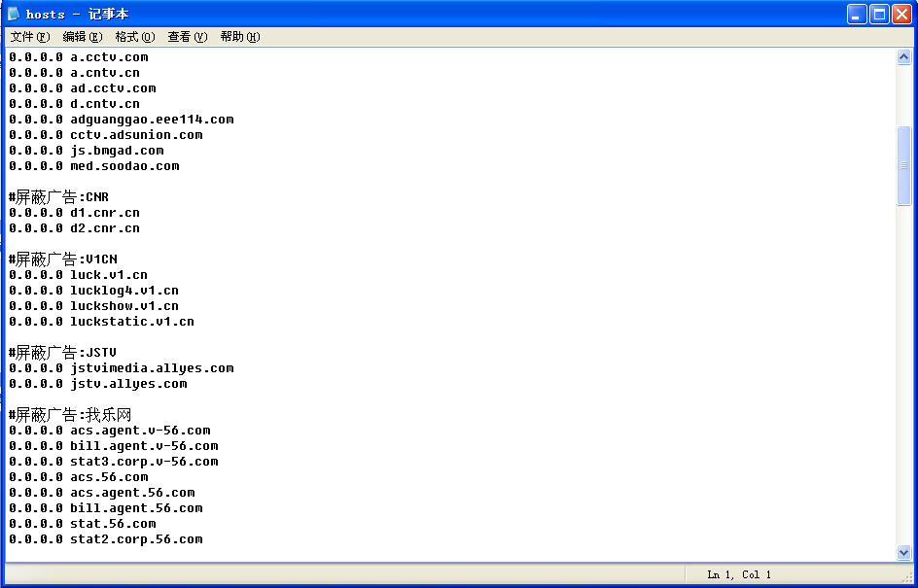
Task: Click the vertical scrollbar thumb
Action: [903, 165]
